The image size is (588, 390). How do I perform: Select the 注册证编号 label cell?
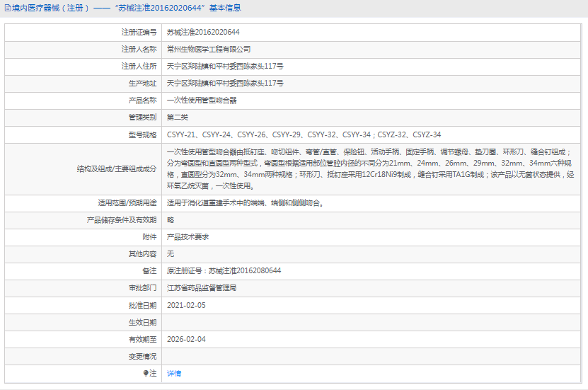click(x=83, y=33)
